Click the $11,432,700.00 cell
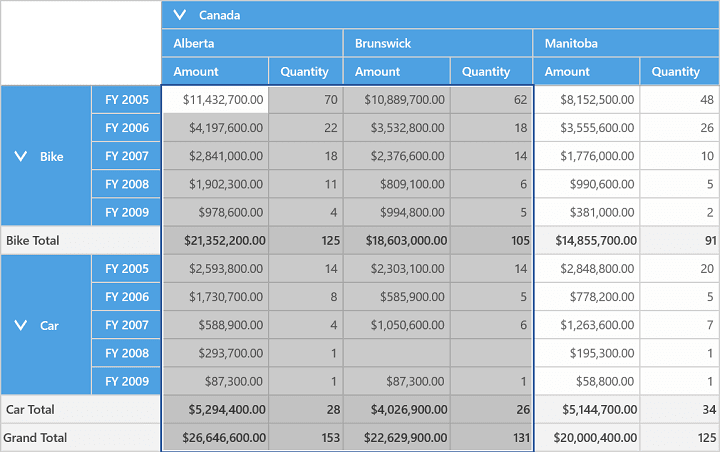The width and height of the screenshot is (720, 452). (215, 100)
